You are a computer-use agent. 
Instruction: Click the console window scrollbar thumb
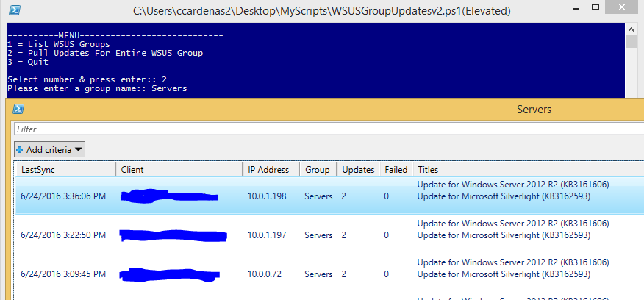[x=631, y=42]
